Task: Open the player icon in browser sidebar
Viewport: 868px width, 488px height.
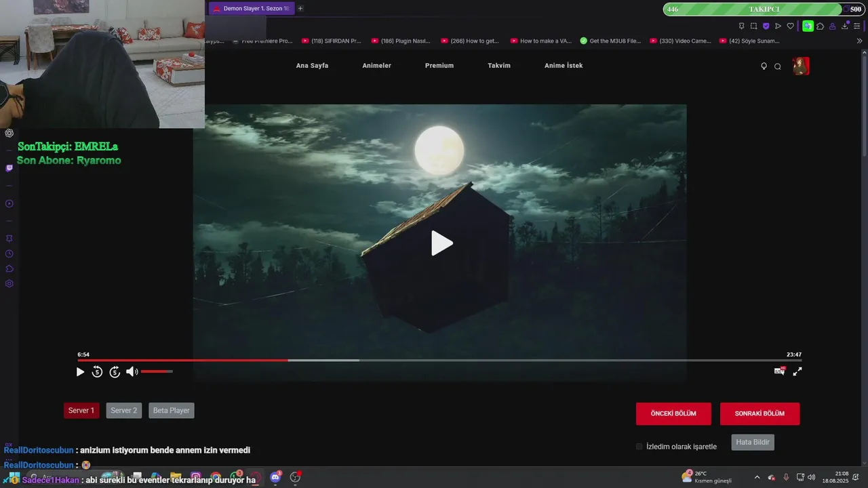Action: pyautogui.click(x=9, y=203)
